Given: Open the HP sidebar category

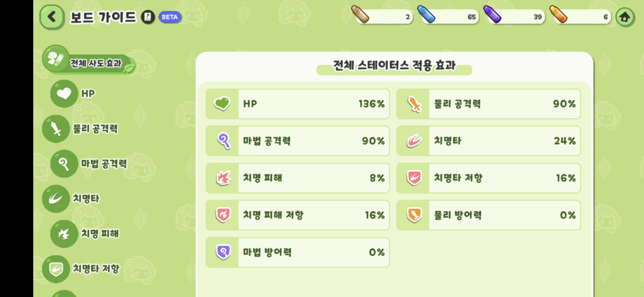Looking at the screenshot, I should click(x=73, y=94).
